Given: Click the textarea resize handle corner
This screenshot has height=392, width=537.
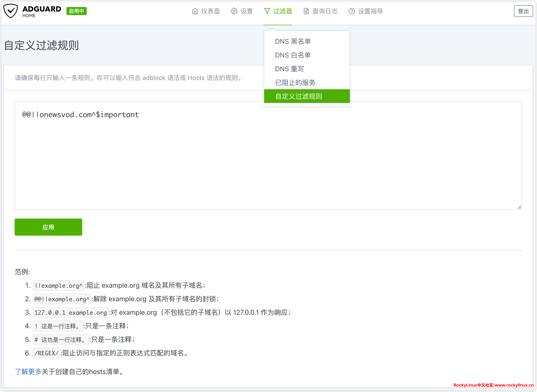Looking at the screenshot, I should click(519, 207).
